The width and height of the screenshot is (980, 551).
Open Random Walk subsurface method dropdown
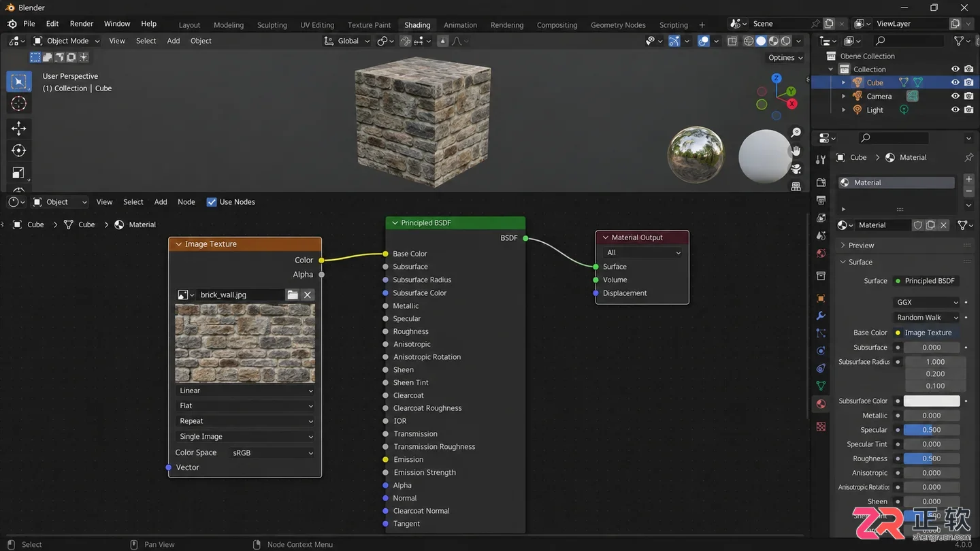click(926, 318)
